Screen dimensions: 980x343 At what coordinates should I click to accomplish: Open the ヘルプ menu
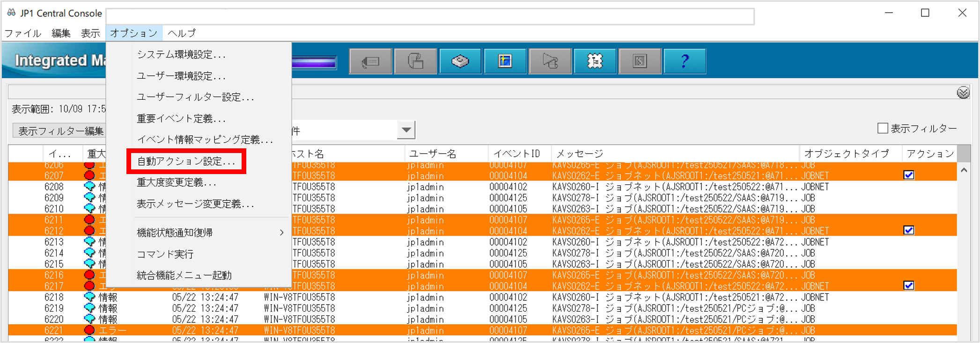tap(182, 33)
